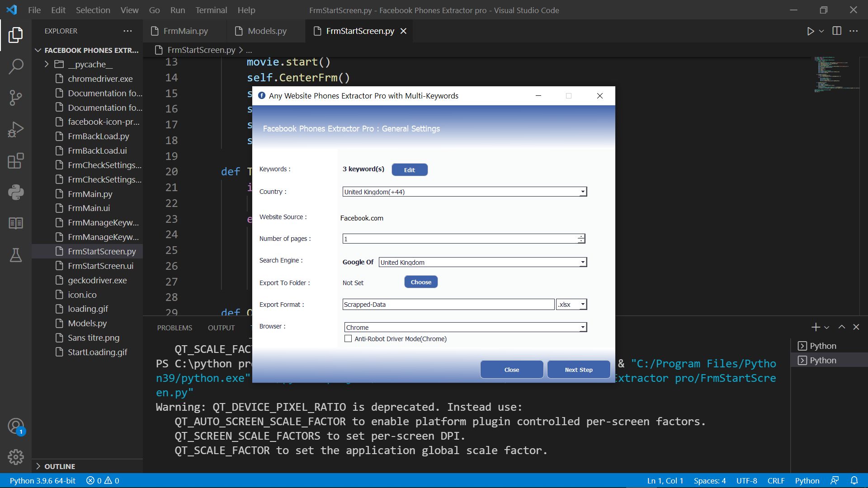Click the code minimap in the editor
868x488 pixels.
[x=837, y=75]
